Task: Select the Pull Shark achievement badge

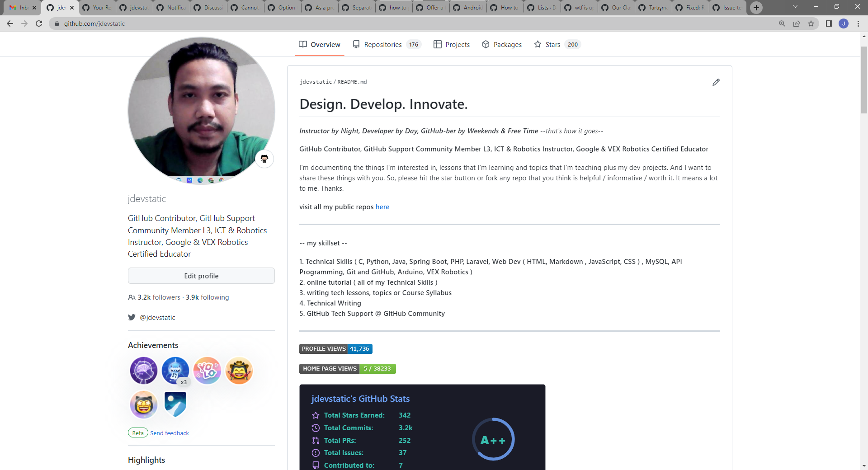Action: pos(175,370)
